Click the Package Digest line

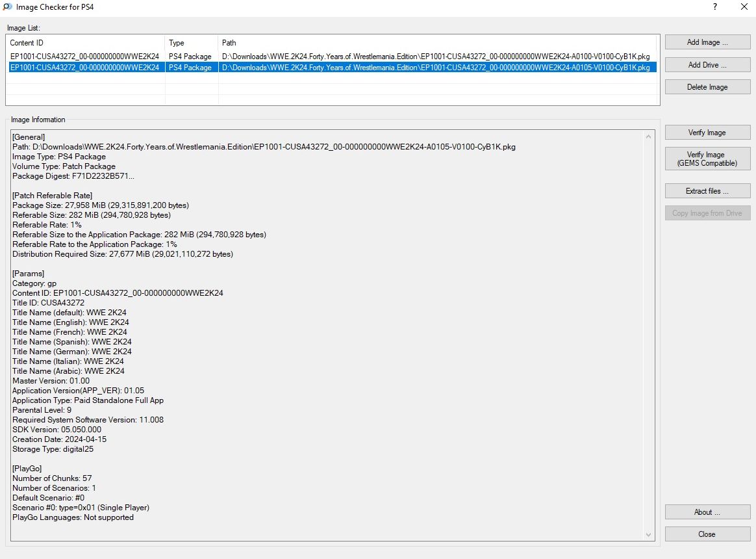pos(73,176)
